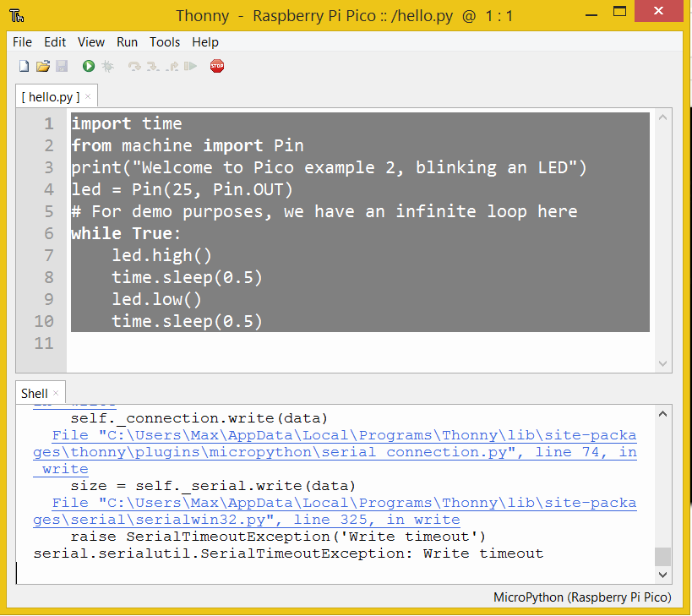Click the print("Welcome to Pico...") line
The height and width of the screenshot is (616, 692).
tap(329, 167)
